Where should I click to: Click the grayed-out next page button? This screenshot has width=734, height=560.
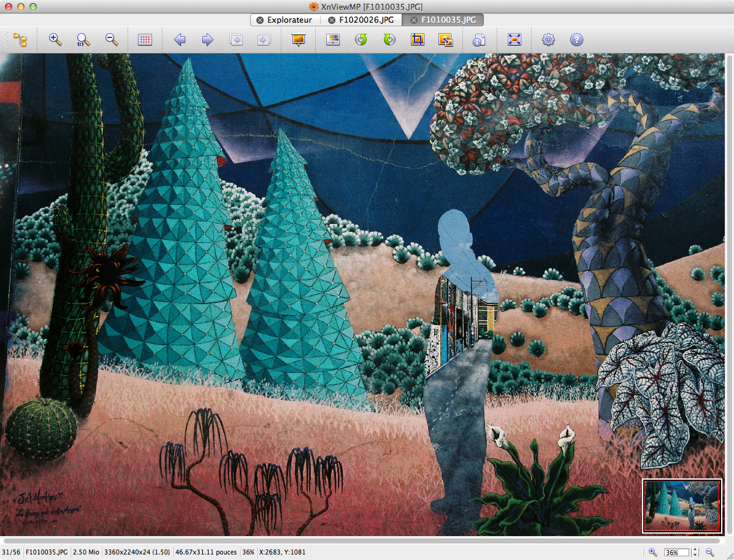coord(264,40)
